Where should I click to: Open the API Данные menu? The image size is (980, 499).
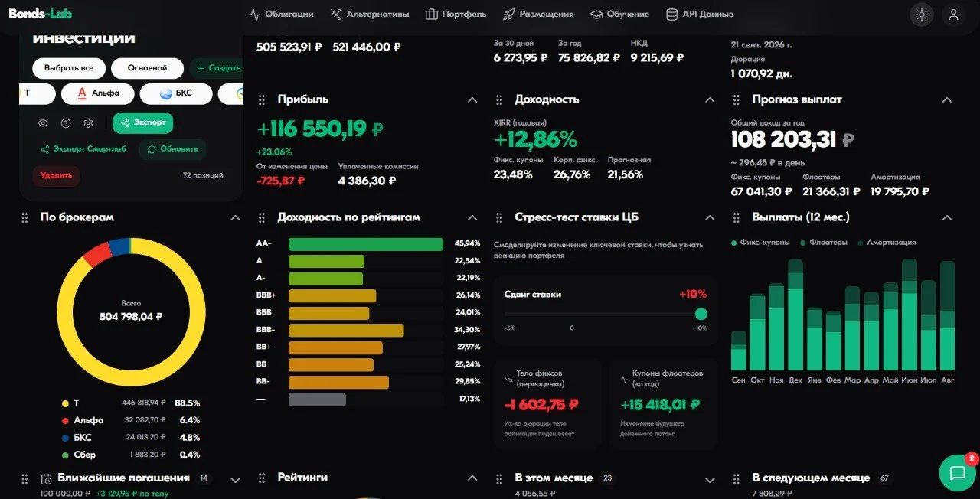click(700, 14)
